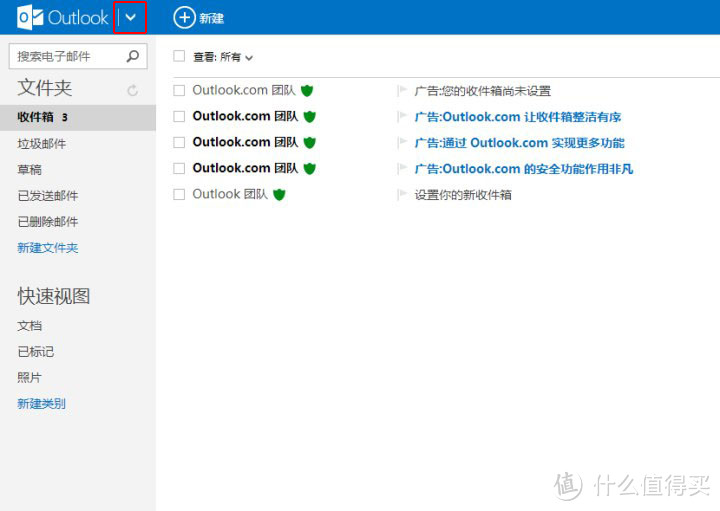This screenshot has width=720, height=511.
Task: Select the 已标记 quick view
Action: coord(36,352)
